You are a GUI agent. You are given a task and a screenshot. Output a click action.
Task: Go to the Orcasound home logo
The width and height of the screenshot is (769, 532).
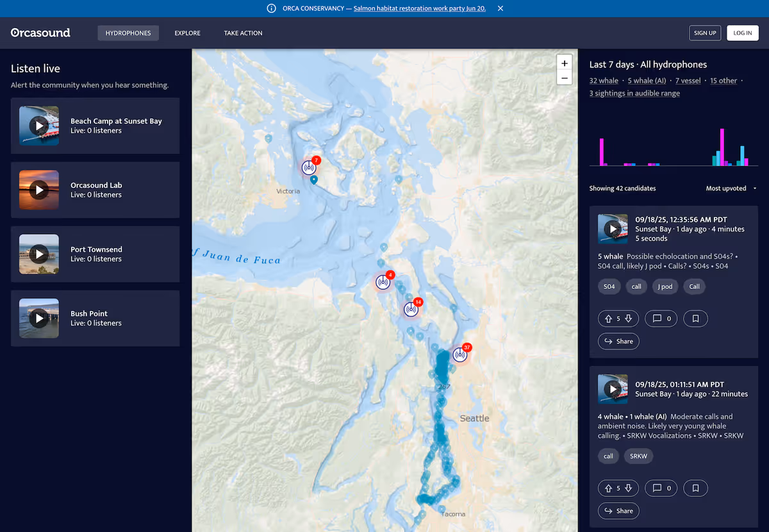[40, 33]
